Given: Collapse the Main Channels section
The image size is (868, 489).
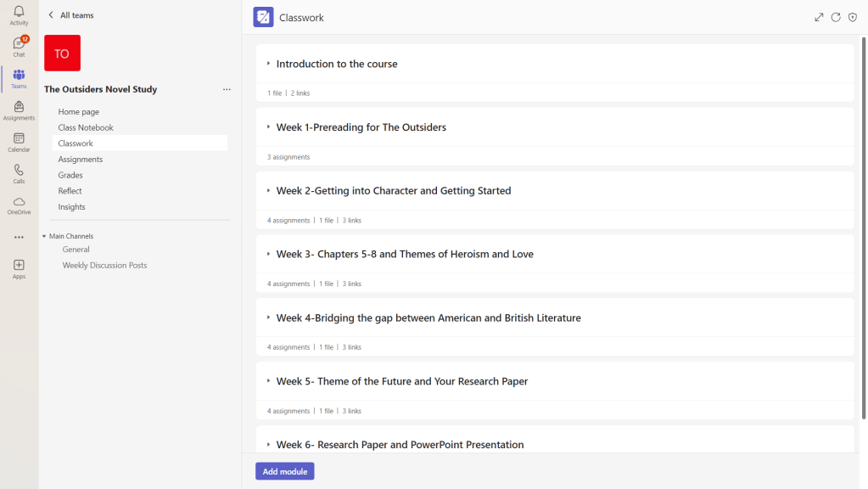Looking at the screenshot, I should (44, 236).
